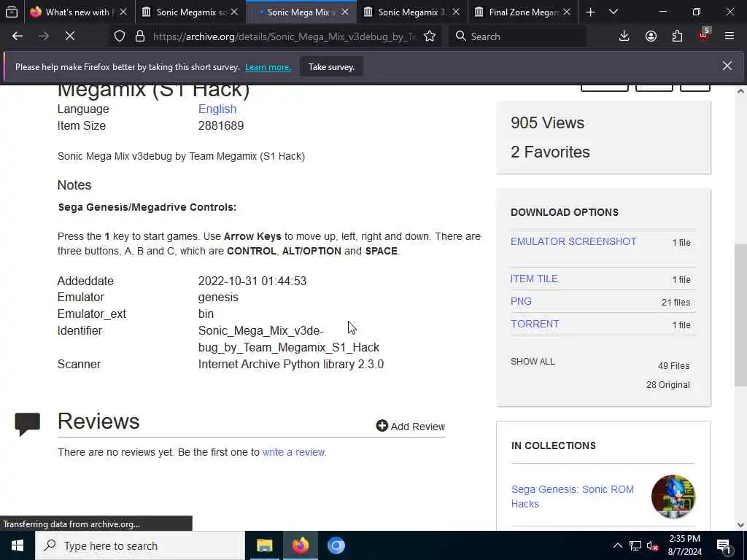Click the "write a review" link

coord(293,452)
